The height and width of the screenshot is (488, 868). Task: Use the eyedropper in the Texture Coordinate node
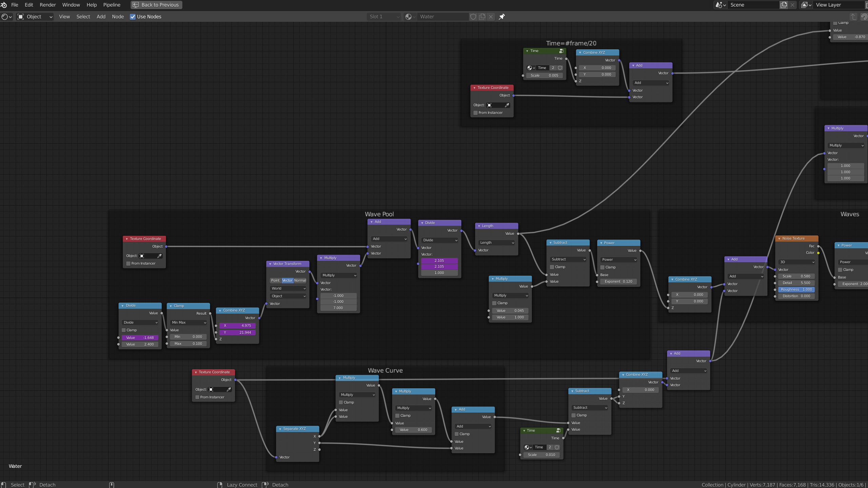(x=507, y=105)
